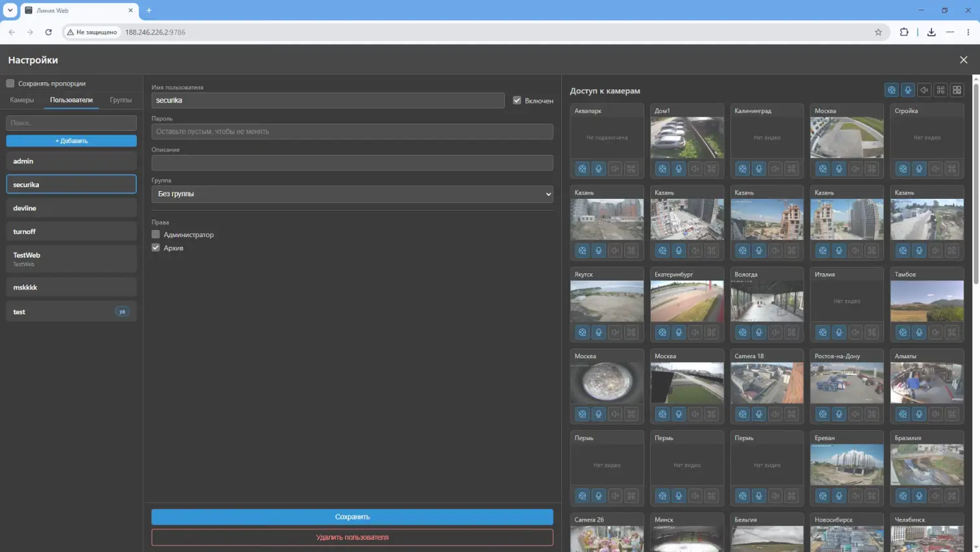Toggle PTZ control icon on Алматы camera
The image size is (980, 552).
(x=951, y=414)
